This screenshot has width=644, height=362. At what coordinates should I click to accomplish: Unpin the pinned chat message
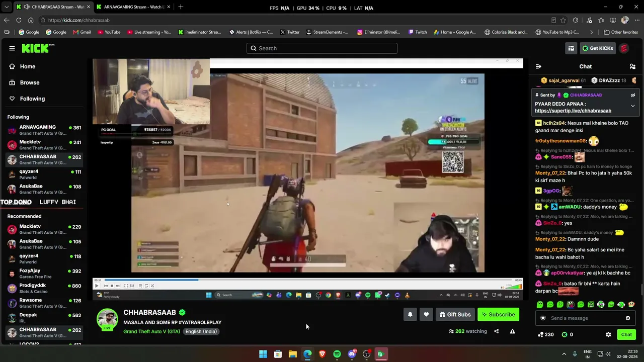(x=633, y=95)
